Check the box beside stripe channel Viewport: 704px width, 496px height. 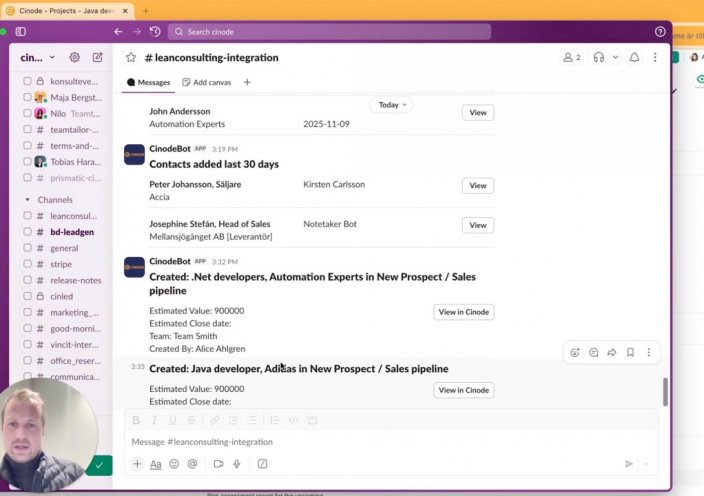[x=27, y=264]
